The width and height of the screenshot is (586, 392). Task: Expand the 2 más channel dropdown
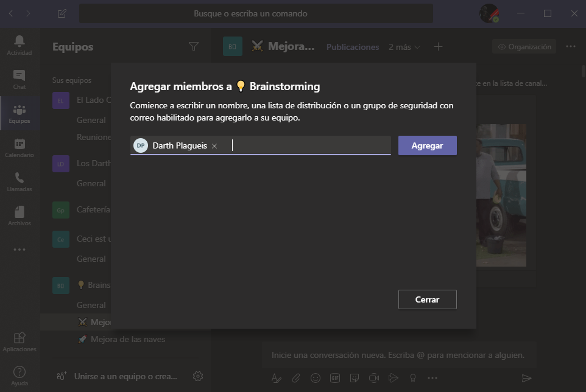pyautogui.click(x=404, y=46)
